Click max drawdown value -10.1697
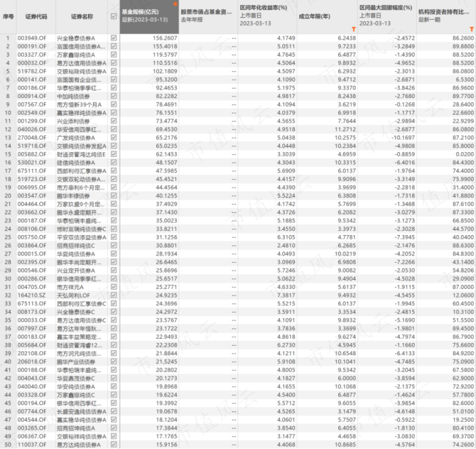Viewport: 476px width, 449px height. point(403,137)
